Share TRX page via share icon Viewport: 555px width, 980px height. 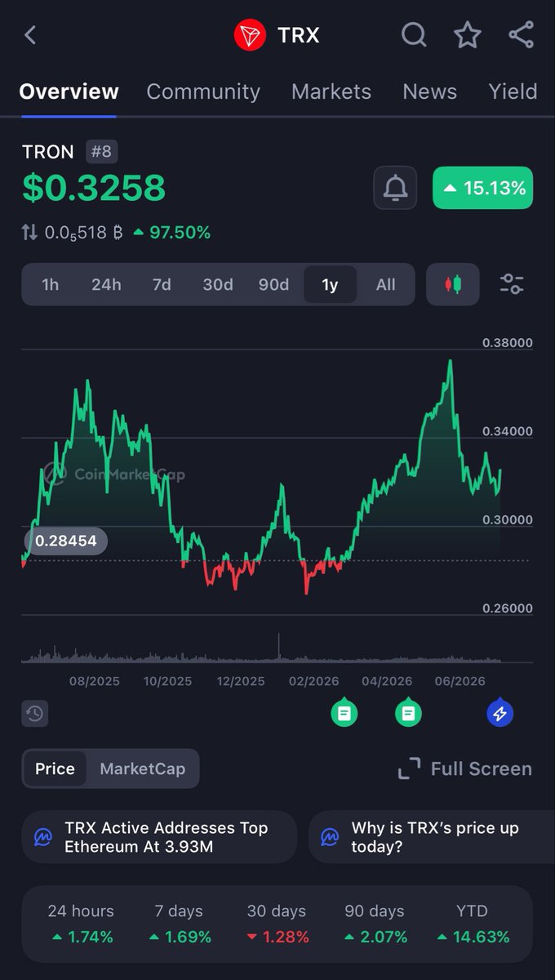click(x=521, y=35)
